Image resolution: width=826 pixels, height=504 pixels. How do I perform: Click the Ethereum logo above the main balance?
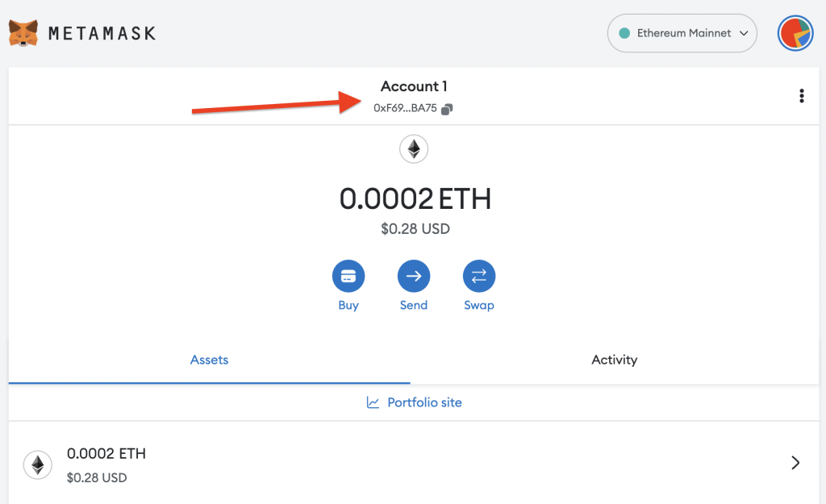[x=414, y=149]
